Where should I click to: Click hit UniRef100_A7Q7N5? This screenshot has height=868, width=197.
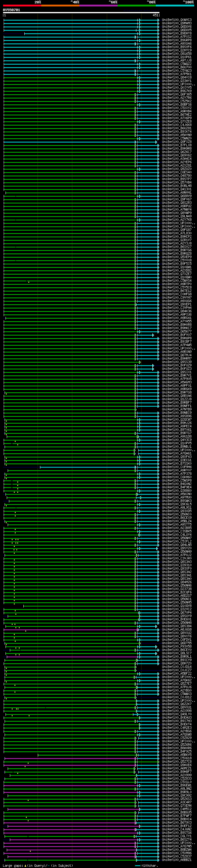coord(177,846)
